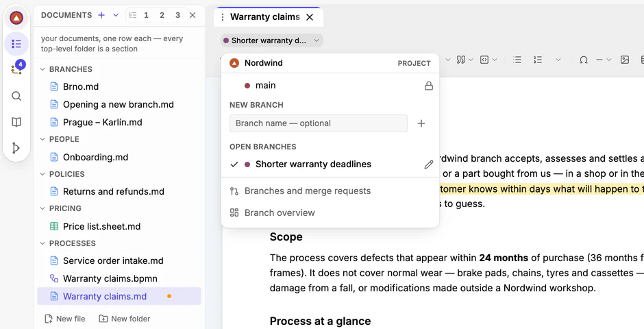Toggle the 'Shorter warranty d...' branch selector
The width and height of the screenshot is (644, 329).
click(272, 40)
